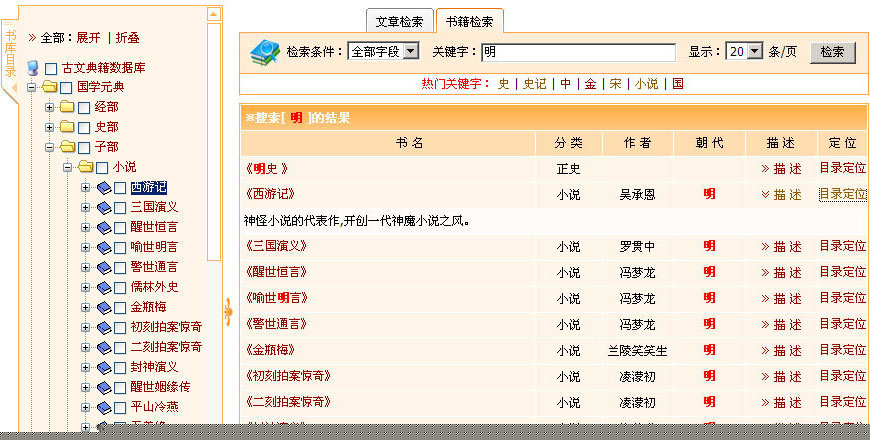Check the 三国演义 tree checkbox
Image resolution: width=870 pixels, height=440 pixels.
click(x=120, y=208)
